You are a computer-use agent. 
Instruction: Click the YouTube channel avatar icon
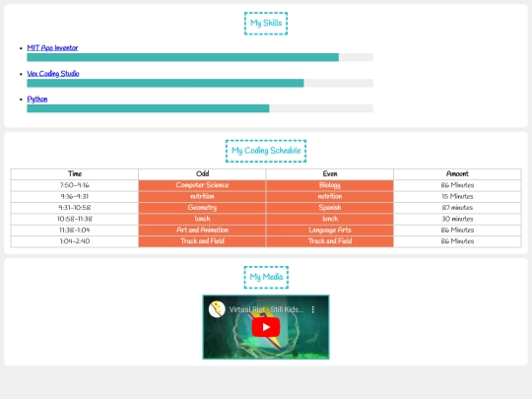coord(217,309)
